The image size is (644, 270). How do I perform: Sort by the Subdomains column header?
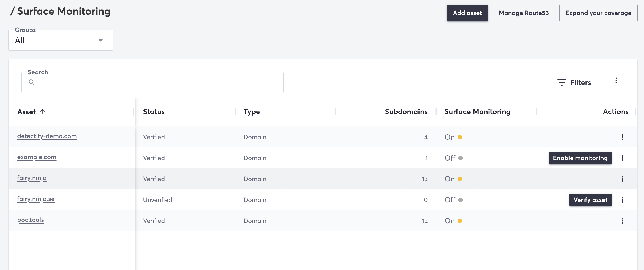[x=406, y=112]
